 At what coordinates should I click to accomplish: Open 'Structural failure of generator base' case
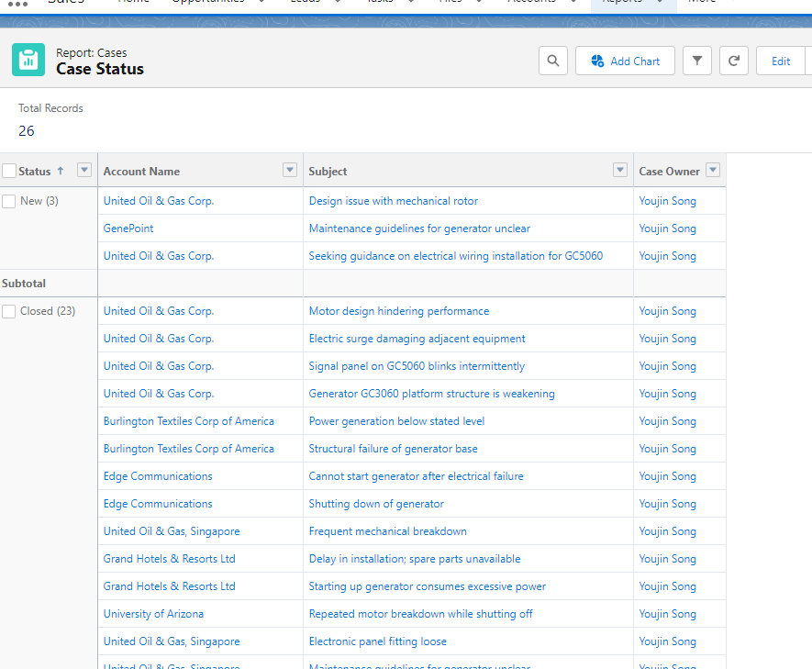coord(393,449)
